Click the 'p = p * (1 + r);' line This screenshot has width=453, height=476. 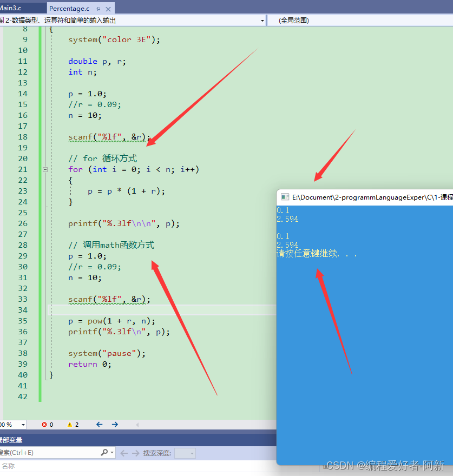[x=126, y=191]
